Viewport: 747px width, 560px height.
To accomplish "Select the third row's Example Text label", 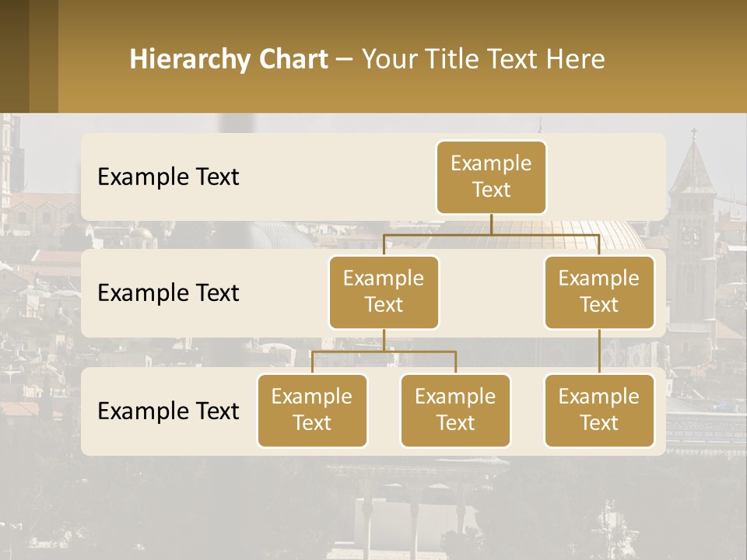I will click(168, 411).
